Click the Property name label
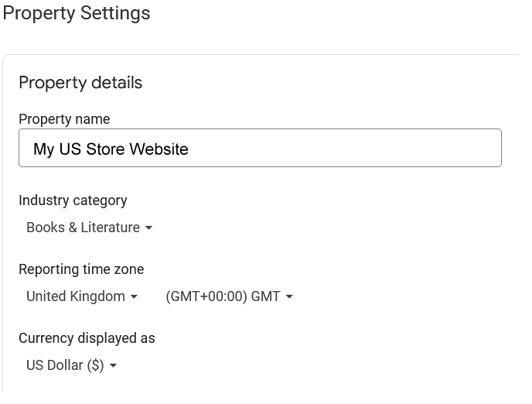The height and width of the screenshot is (404, 532). [64, 119]
